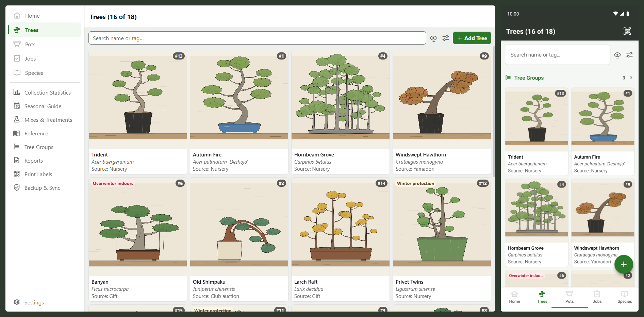Go to Jobs in the sidebar
Viewport: 644px width, 317px height.
point(45,59)
